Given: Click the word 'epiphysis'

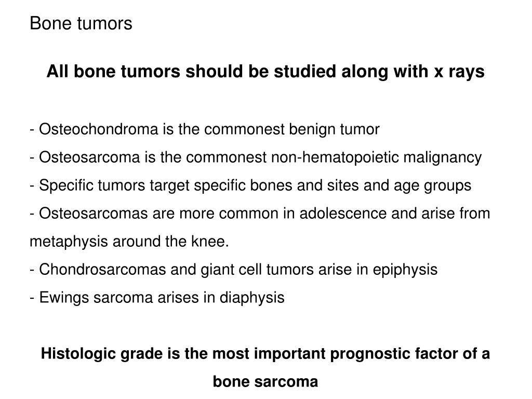Looking at the screenshot, I should [x=405, y=270].
